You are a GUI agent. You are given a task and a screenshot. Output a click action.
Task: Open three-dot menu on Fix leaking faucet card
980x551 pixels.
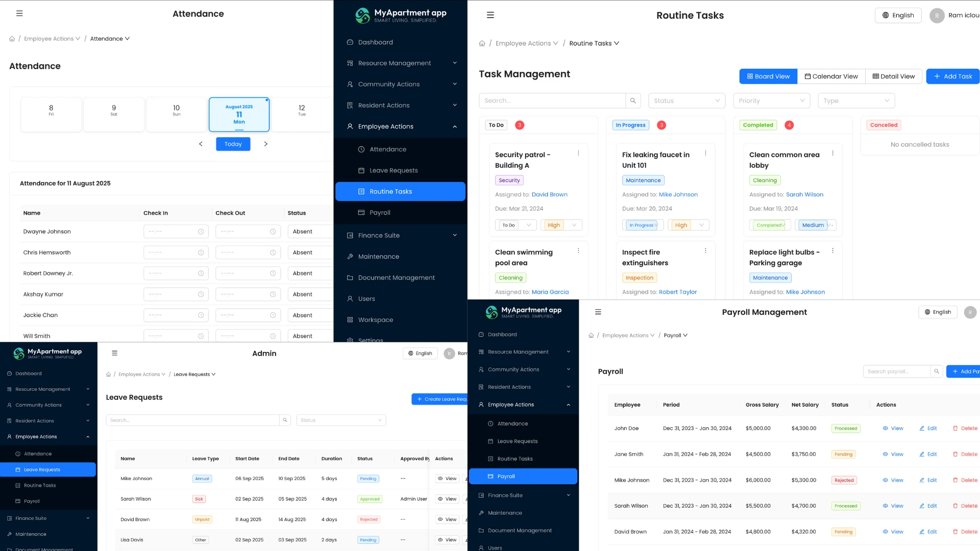pos(705,153)
